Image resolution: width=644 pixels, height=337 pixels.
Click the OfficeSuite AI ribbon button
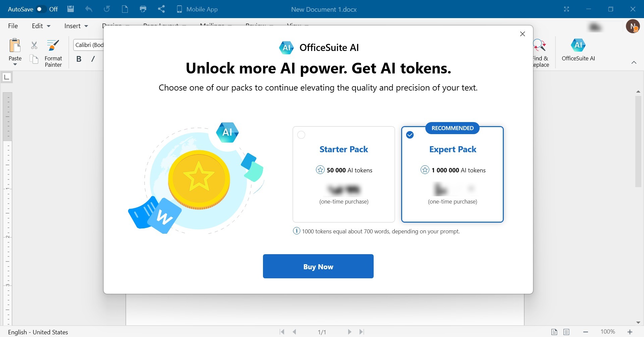click(x=578, y=50)
